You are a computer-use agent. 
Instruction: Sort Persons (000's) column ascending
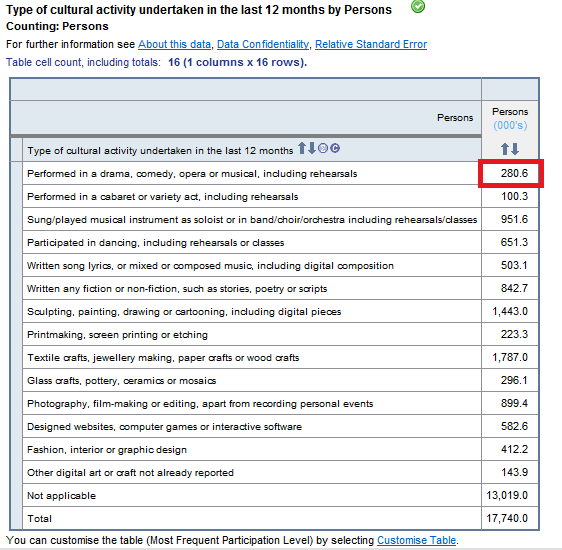pos(505,149)
